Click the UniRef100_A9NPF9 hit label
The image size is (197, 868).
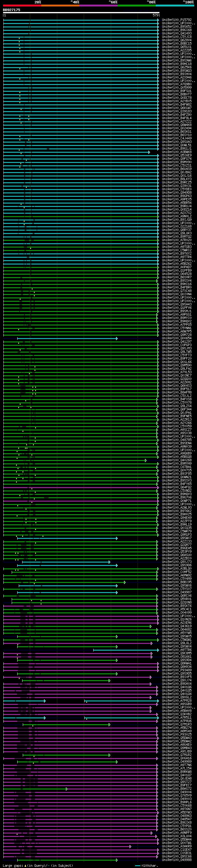click(x=177, y=833)
